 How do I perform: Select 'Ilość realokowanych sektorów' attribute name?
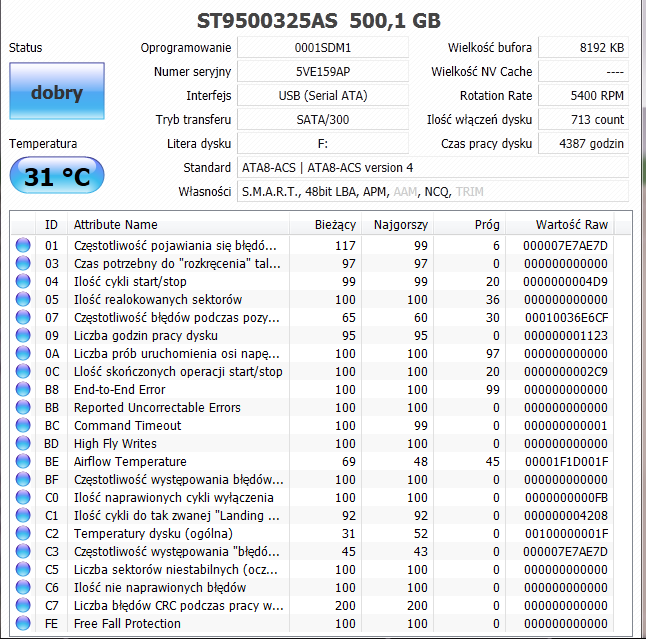point(158,300)
